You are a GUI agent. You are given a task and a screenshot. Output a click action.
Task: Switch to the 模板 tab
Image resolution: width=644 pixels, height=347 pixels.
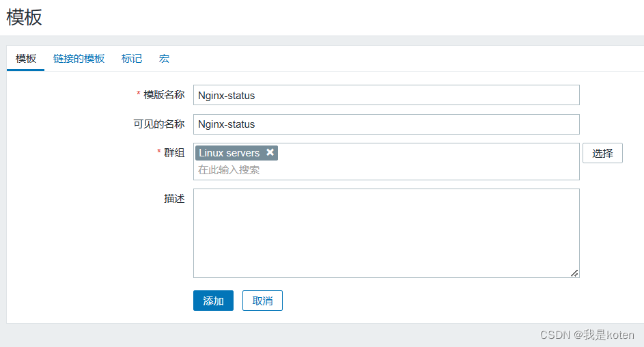point(26,59)
